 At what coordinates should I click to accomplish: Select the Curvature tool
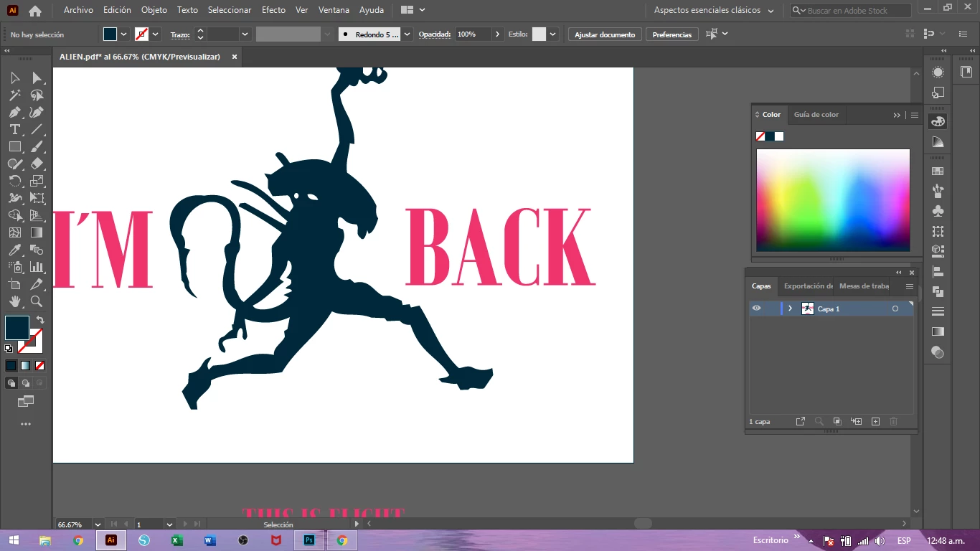[37, 112]
